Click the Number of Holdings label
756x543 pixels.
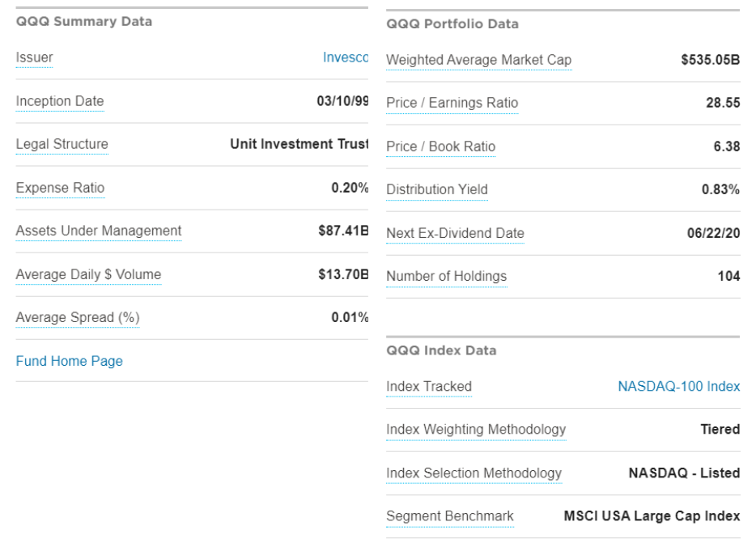pyautogui.click(x=446, y=276)
